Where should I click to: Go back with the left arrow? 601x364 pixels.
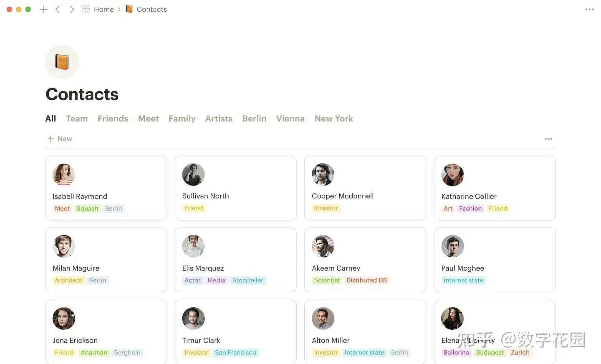[58, 9]
